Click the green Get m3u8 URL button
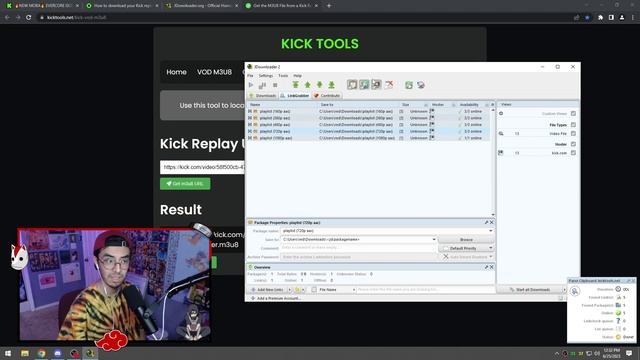 (185, 184)
